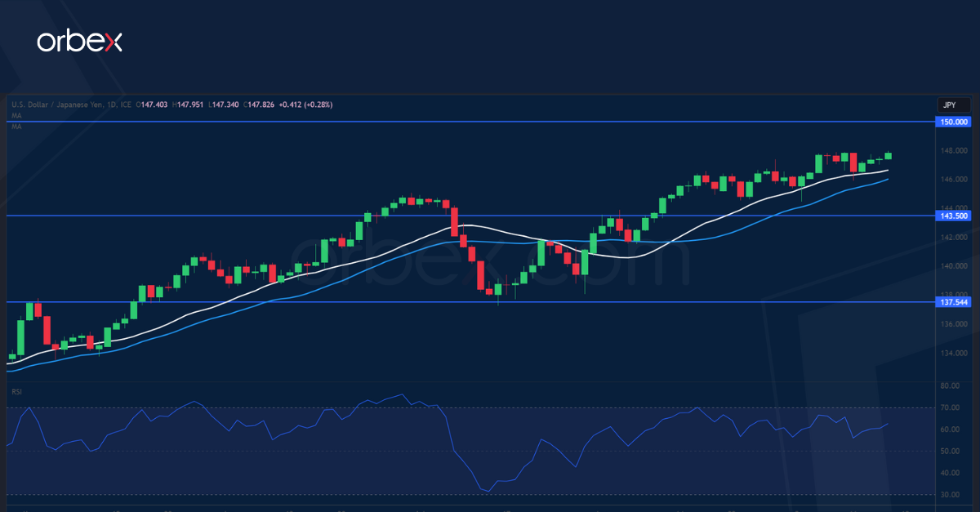The width and height of the screenshot is (980, 512).
Task: Click the RSI 30.00 axis value
Action: coord(950,495)
